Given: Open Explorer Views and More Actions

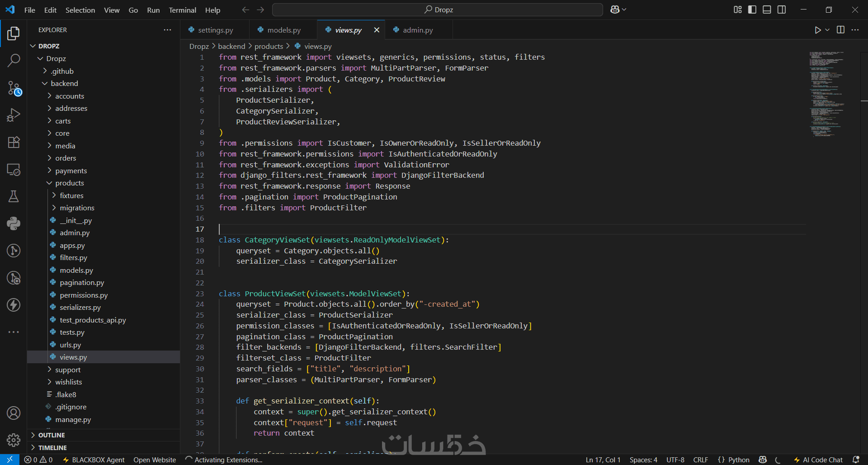Looking at the screenshot, I should 167,30.
